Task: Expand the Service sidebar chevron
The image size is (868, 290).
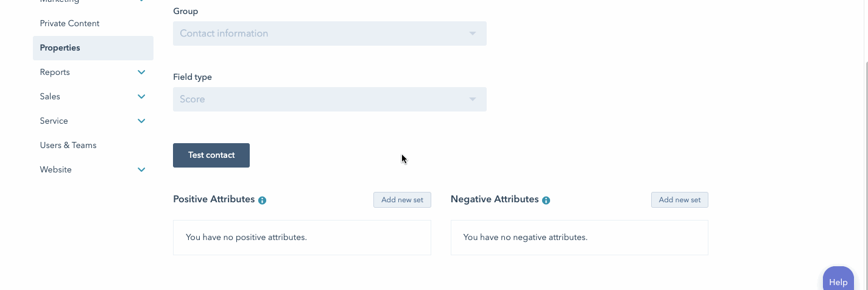Action: pos(141,121)
